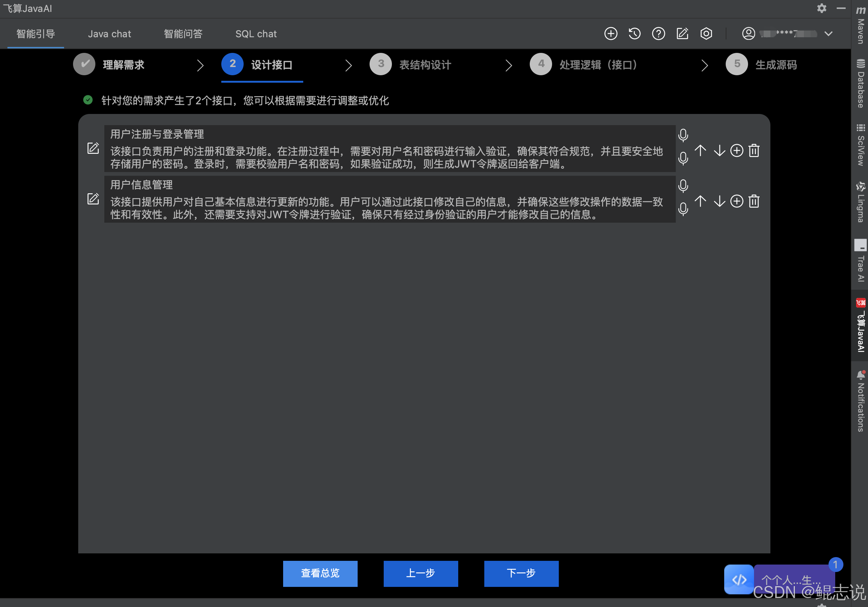Open the purple 个个人...生... task chip

pyautogui.click(x=794, y=579)
